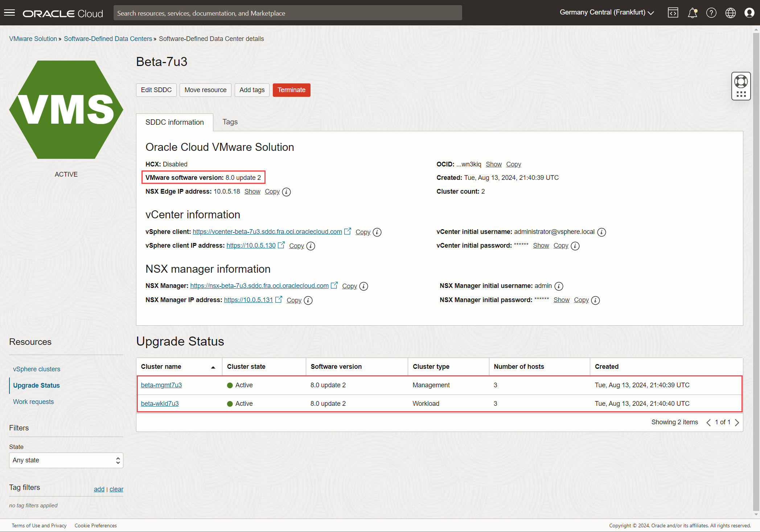The image size is (760, 532).
Task: Show the vCenter initial password
Action: (x=541, y=246)
